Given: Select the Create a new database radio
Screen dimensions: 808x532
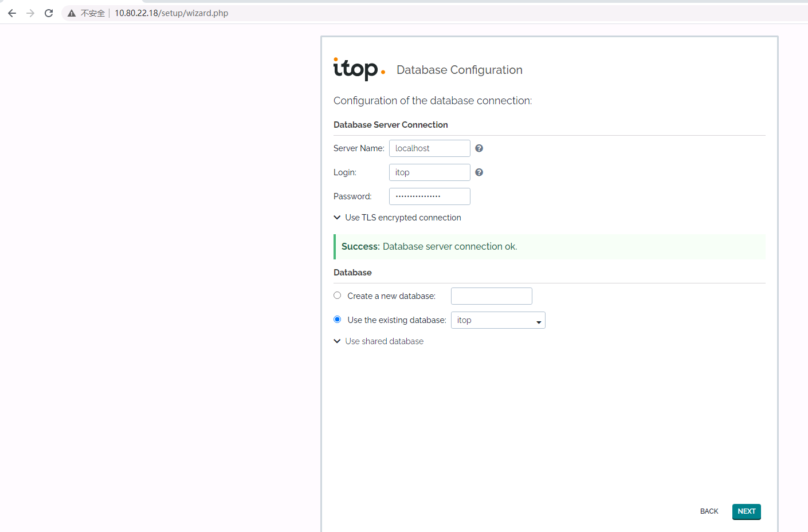Looking at the screenshot, I should (x=338, y=295).
